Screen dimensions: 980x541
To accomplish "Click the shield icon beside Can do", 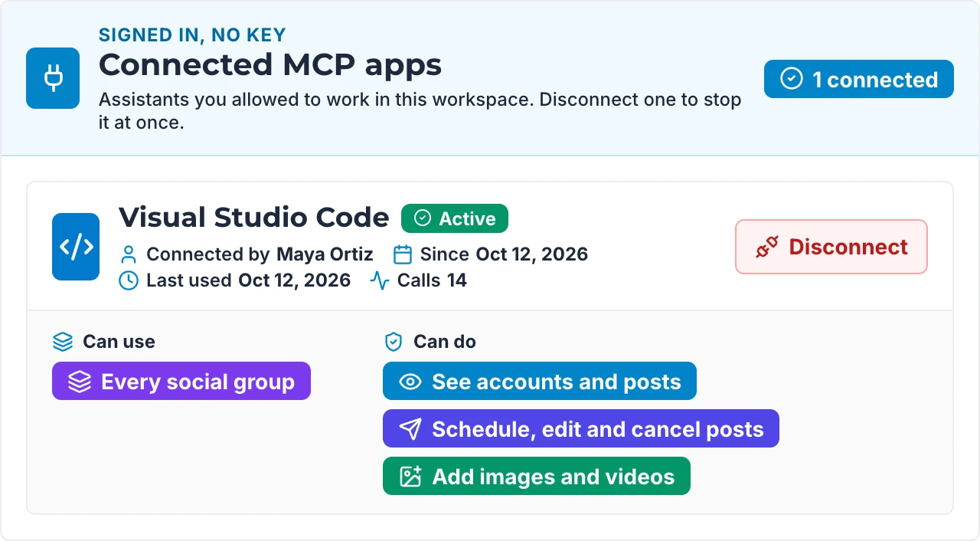I will pos(394,342).
